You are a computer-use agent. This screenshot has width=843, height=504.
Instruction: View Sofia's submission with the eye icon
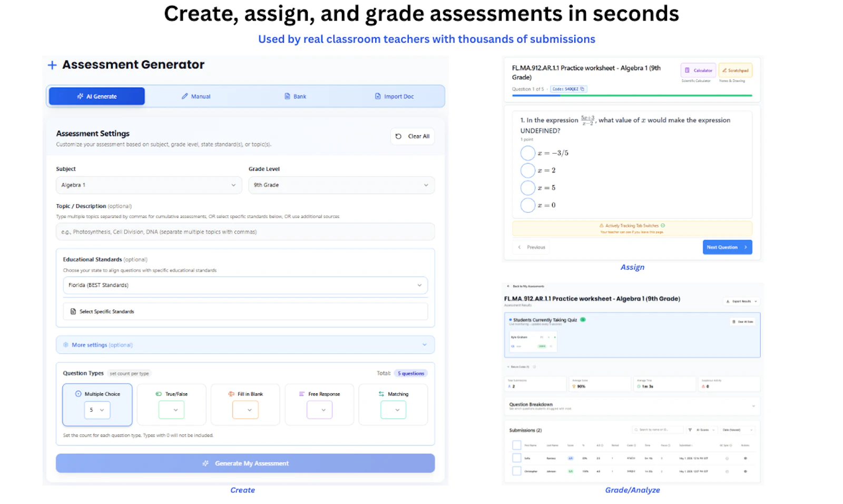click(745, 458)
